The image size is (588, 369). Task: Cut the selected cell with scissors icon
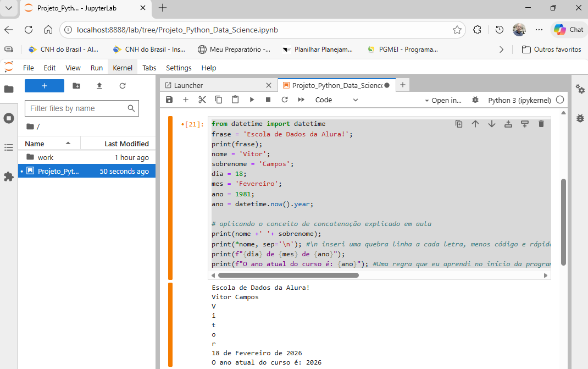click(202, 100)
